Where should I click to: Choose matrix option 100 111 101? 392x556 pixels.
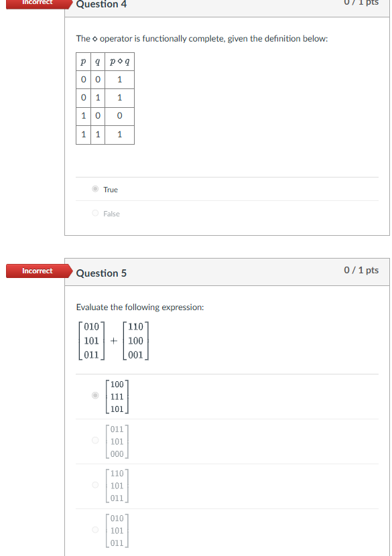click(x=94, y=395)
